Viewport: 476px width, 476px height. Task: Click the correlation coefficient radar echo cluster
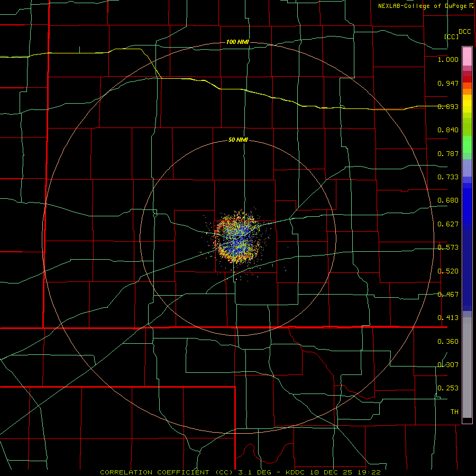pos(239,237)
